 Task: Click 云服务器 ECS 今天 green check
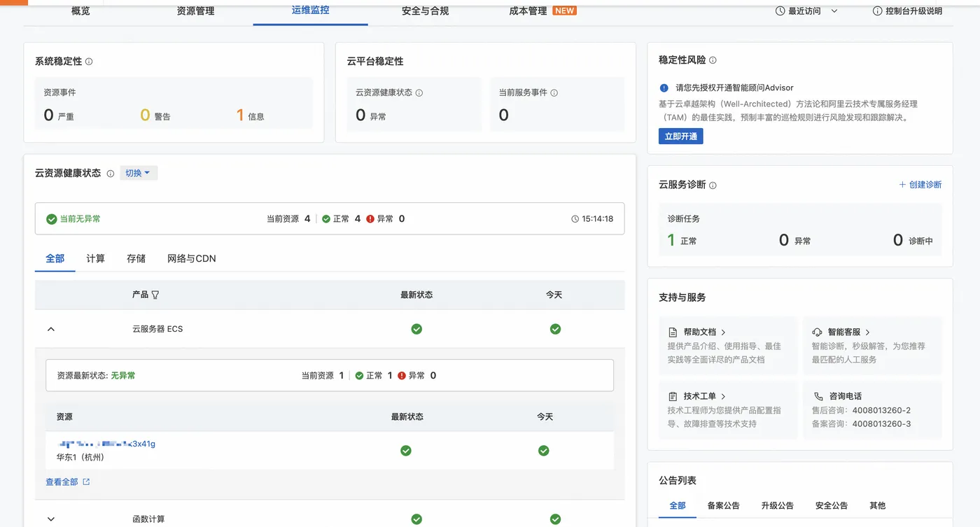pos(555,329)
